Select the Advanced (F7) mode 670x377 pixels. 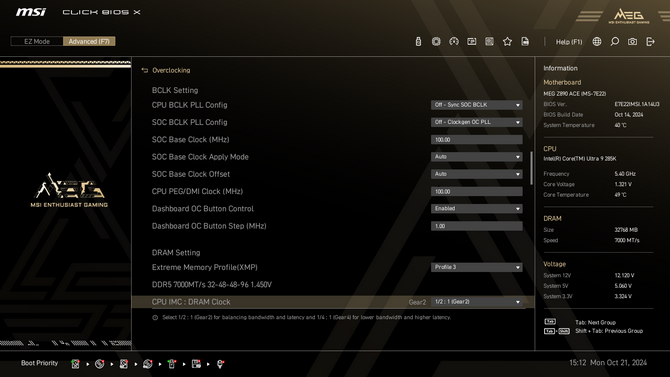(x=89, y=41)
